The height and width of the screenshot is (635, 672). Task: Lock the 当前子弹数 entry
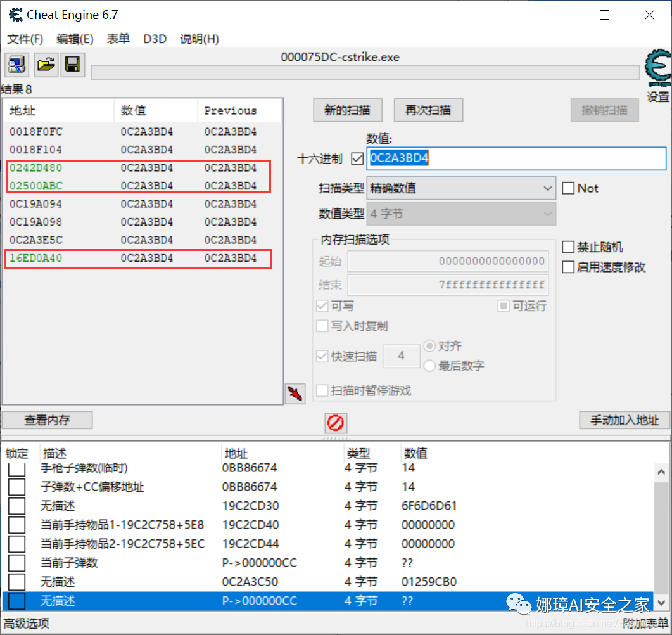16,563
